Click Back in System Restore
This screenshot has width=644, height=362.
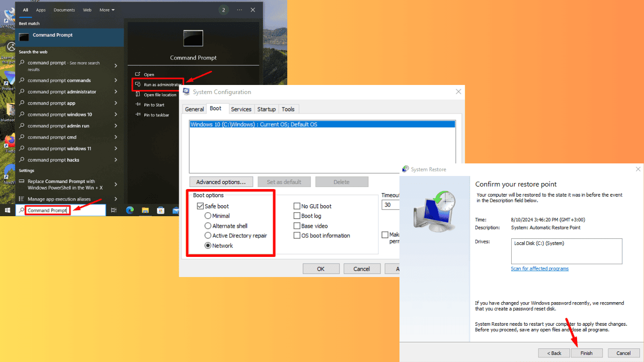point(554,353)
